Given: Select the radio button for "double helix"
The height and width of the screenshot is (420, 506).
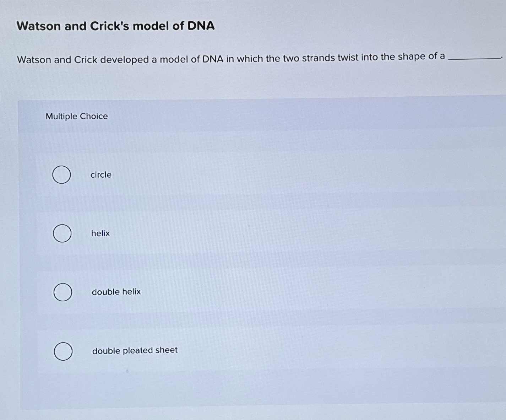Looking at the screenshot, I should 63,292.
